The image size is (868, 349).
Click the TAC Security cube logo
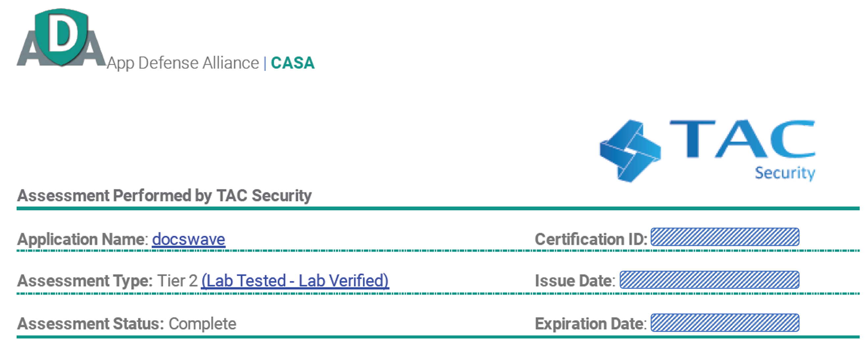(631, 151)
